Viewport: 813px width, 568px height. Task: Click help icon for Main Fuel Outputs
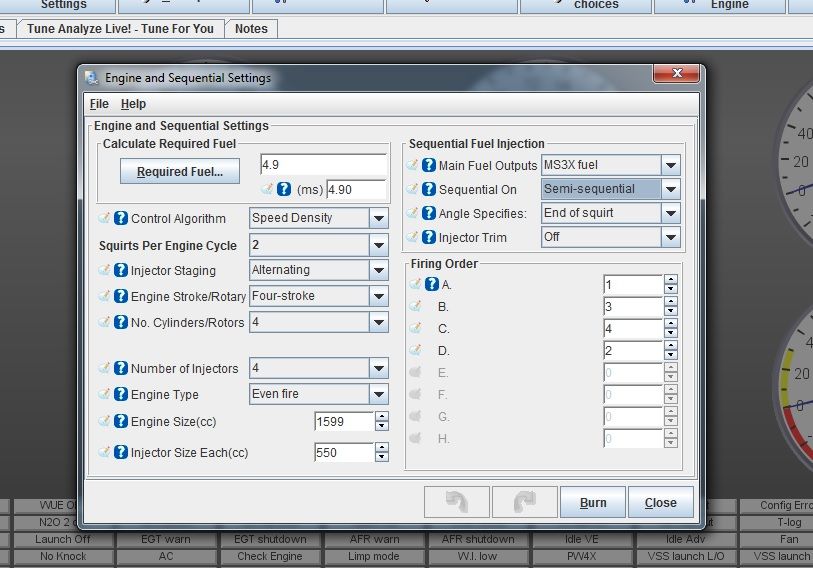[429, 165]
